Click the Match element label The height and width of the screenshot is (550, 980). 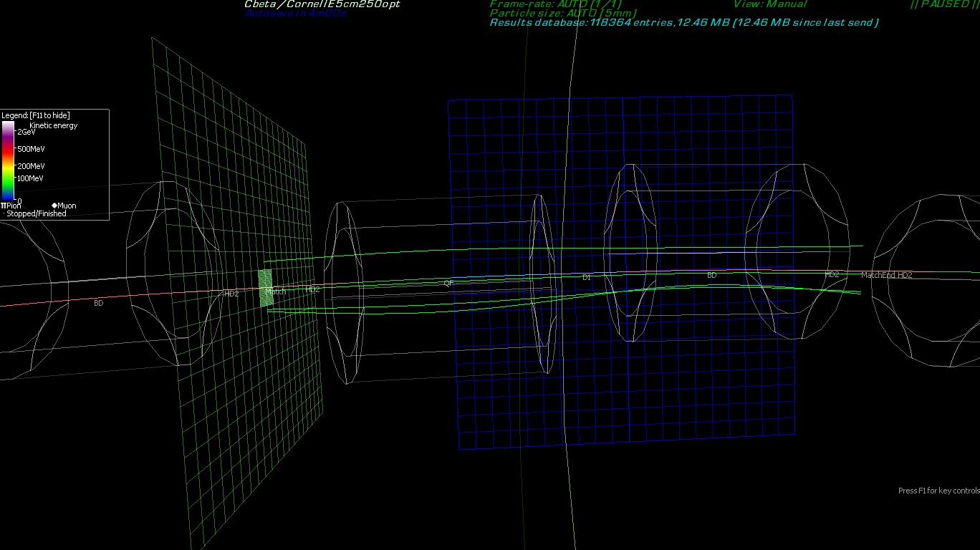pyautogui.click(x=276, y=291)
